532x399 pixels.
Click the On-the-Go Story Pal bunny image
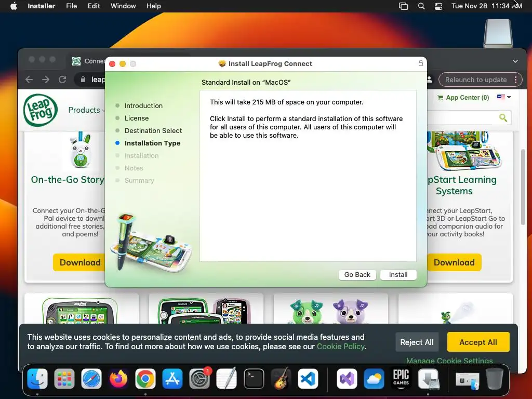click(80, 150)
